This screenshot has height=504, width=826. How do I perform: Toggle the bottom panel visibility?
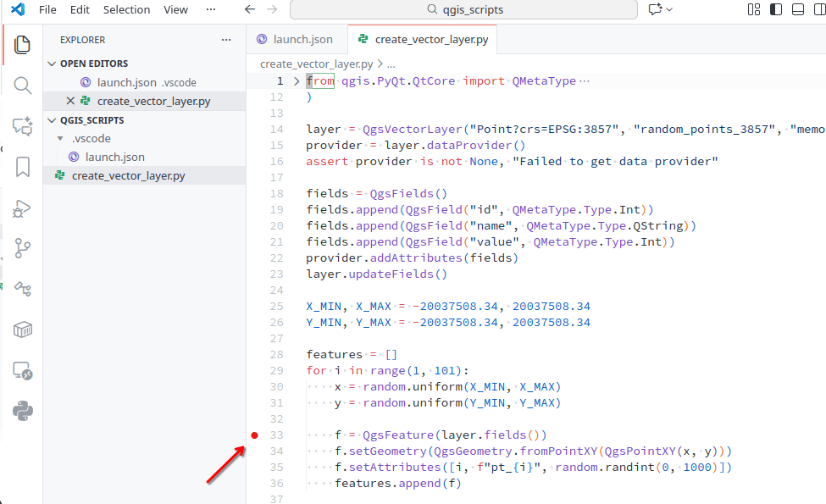tap(797, 9)
